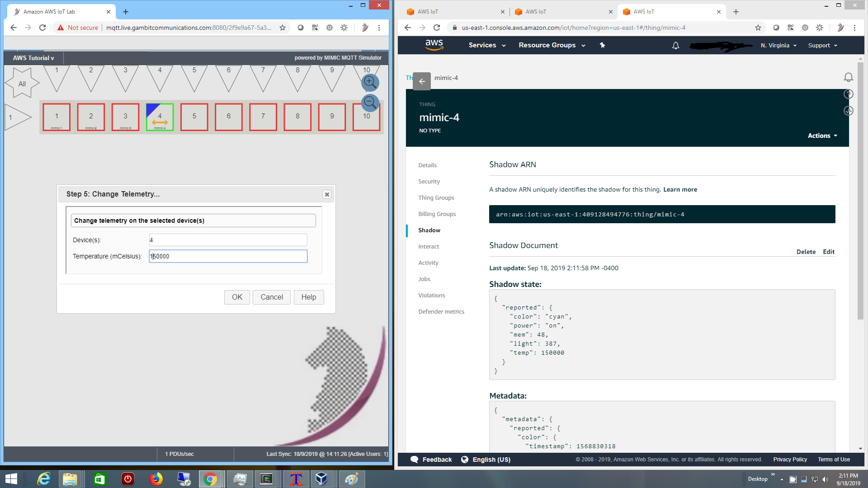Expand the Services dropdown

(x=487, y=45)
